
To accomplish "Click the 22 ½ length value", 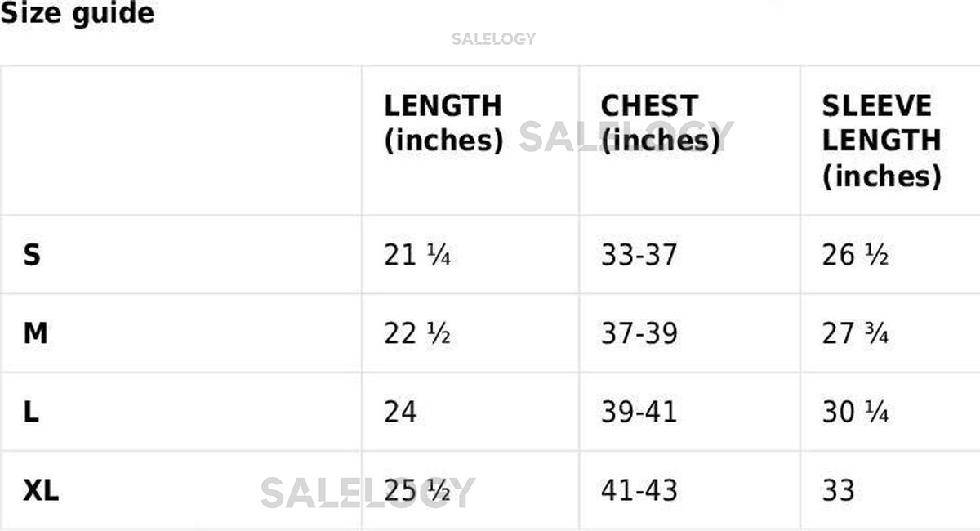I will [x=417, y=333].
